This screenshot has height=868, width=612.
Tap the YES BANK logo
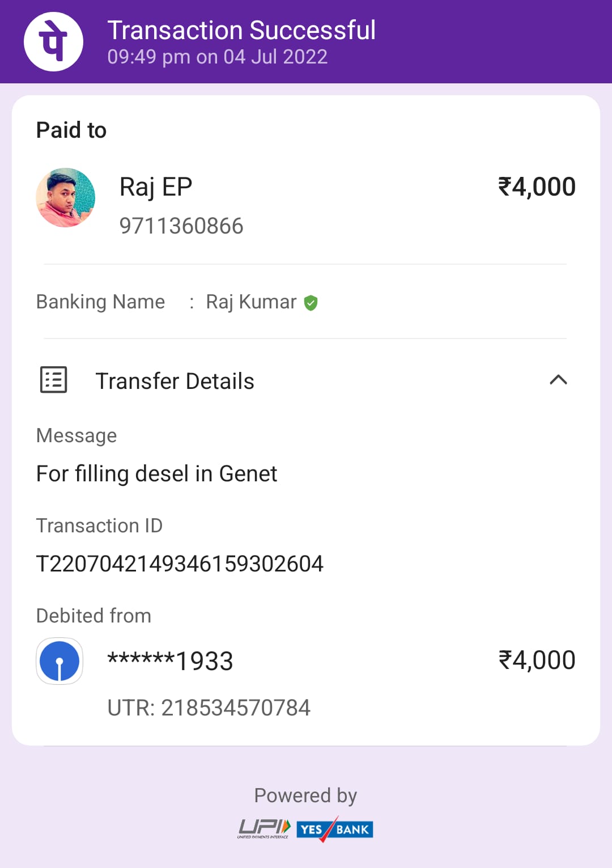pos(334,829)
